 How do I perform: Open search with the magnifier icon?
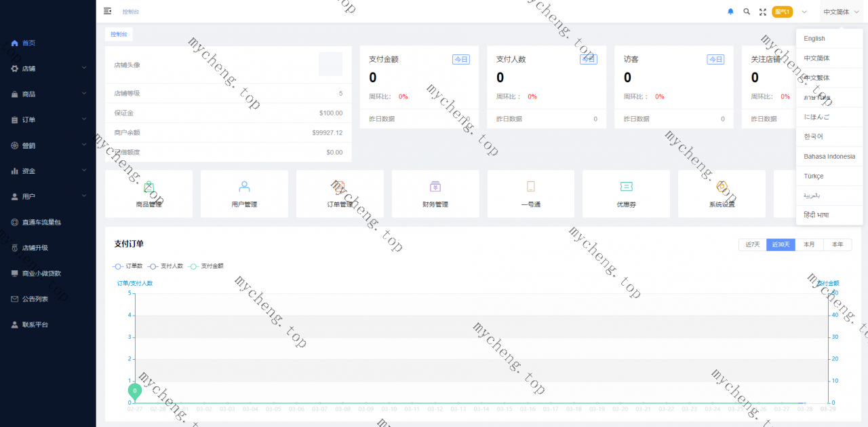coord(747,12)
